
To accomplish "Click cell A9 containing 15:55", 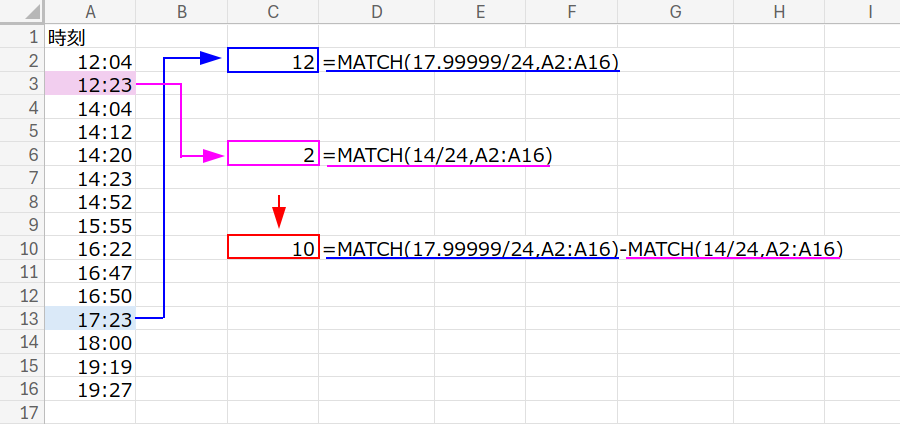I will pos(90,225).
